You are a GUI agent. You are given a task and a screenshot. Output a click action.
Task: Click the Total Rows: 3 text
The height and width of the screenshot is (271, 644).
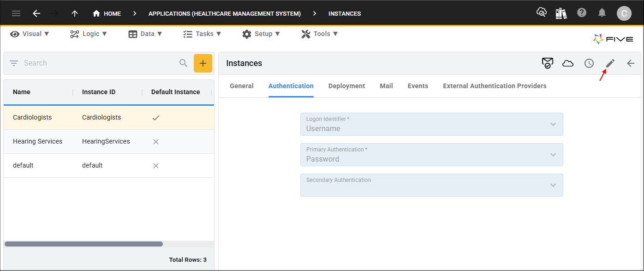188,260
